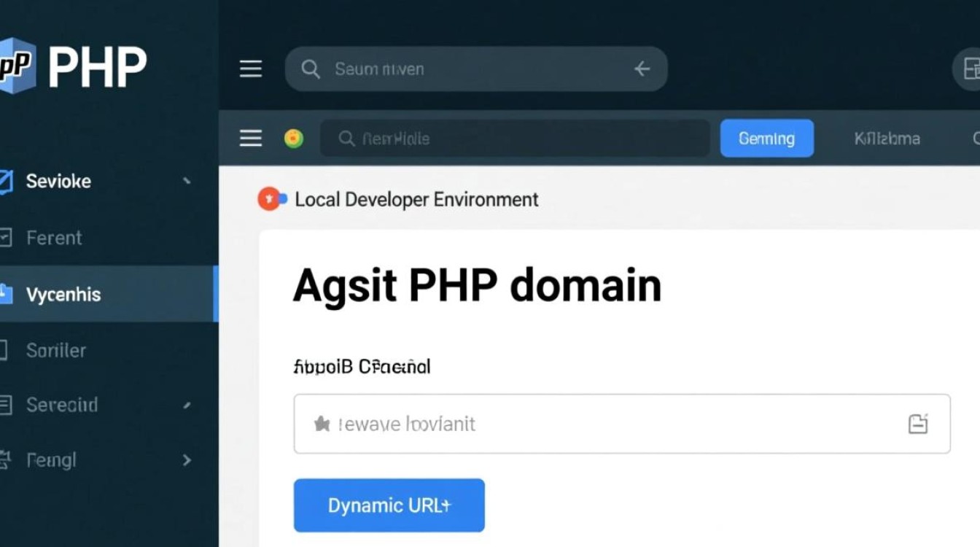The width and height of the screenshot is (980, 547).
Task: Click the Geming button
Action: 767,138
